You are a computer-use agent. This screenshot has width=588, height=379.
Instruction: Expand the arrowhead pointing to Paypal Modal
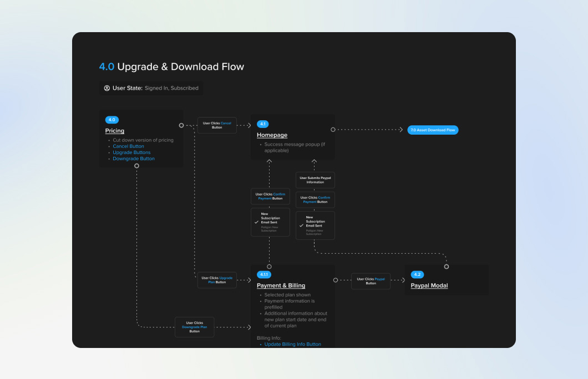[x=403, y=281]
